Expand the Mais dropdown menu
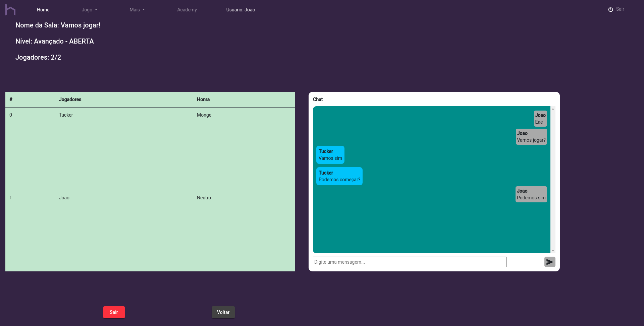 point(137,10)
